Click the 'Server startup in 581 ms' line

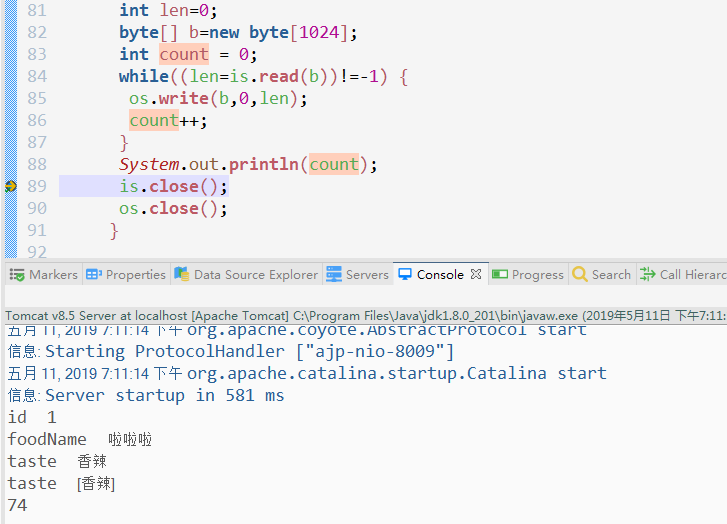pyautogui.click(x=146, y=396)
